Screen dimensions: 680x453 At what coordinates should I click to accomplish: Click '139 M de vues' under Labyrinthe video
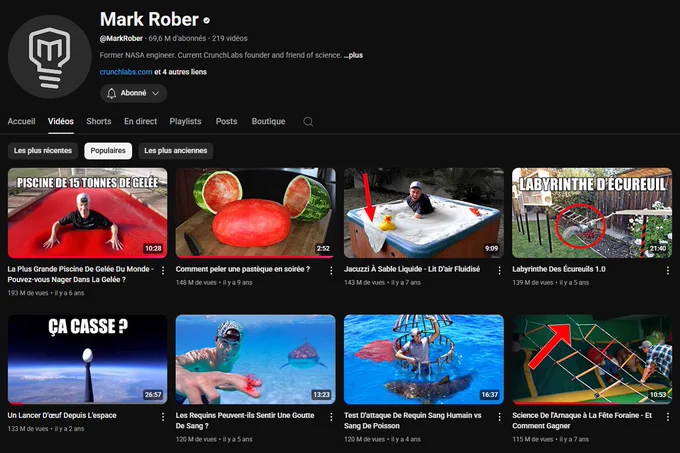point(533,283)
